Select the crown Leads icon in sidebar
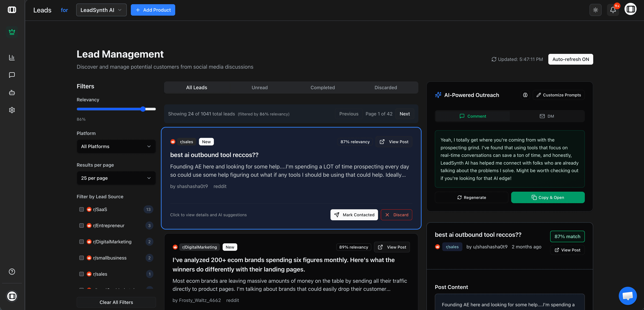The height and width of the screenshot is (310, 644). click(x=12, y=32)
